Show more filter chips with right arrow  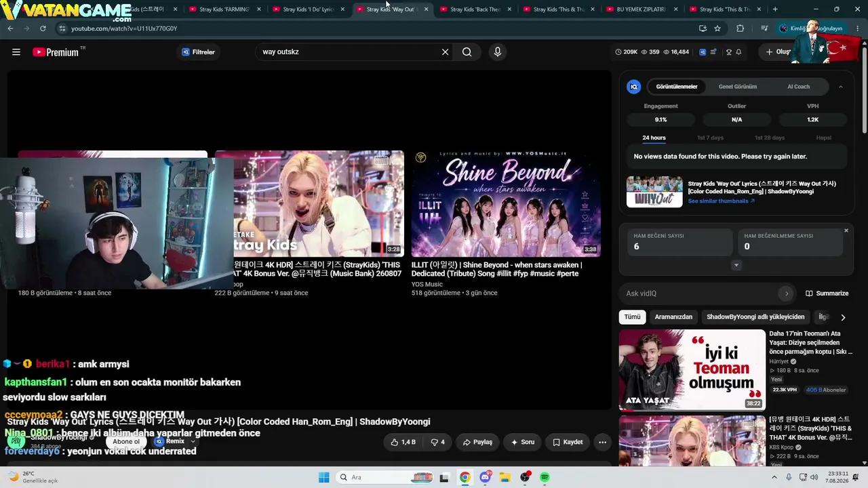click(843, 317)
